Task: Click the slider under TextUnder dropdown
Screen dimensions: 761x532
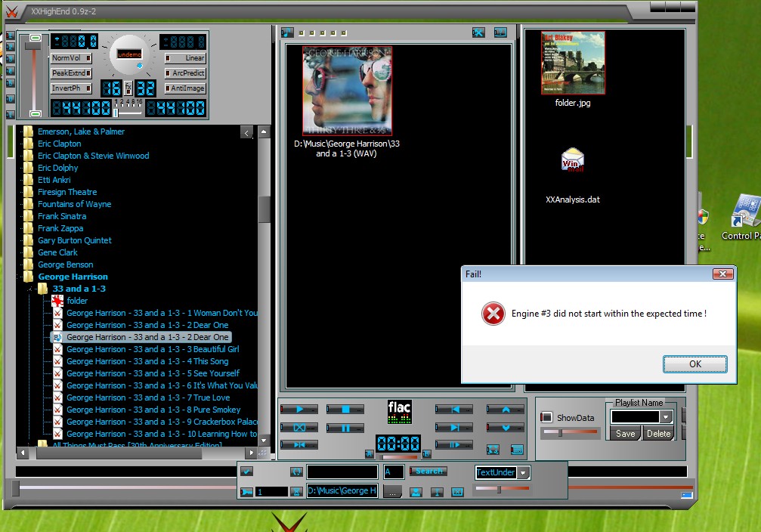Action: [502, 489]
